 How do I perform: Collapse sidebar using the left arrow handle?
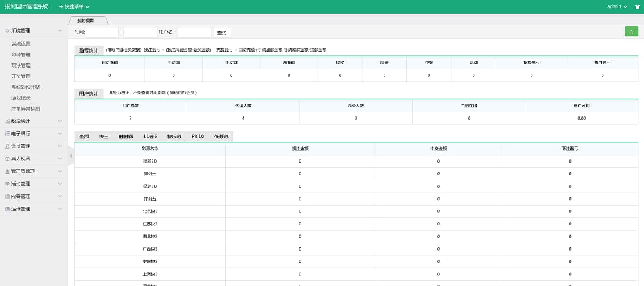click(70, 156)
